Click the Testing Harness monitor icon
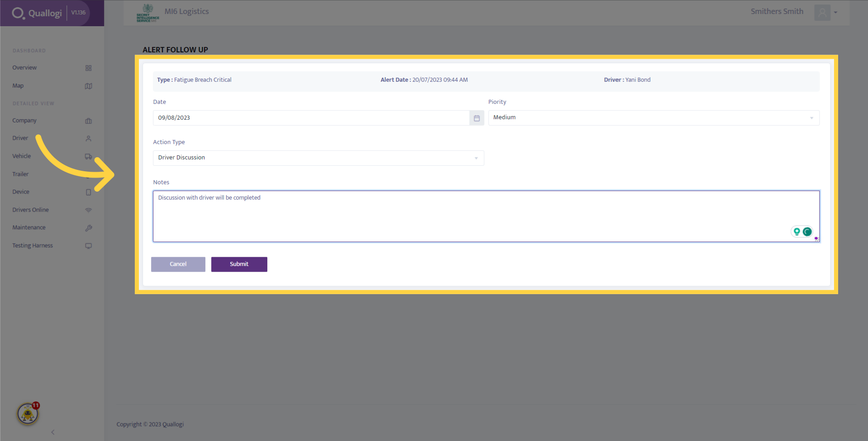This screenshot has width=868, height=441. click(88, 246)
